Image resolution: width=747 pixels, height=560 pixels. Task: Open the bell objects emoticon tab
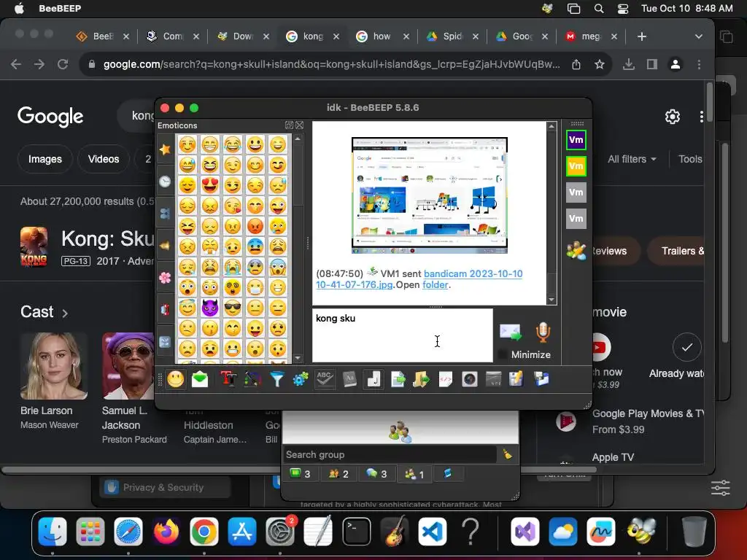pyautogui.click(x=165, y=246)
